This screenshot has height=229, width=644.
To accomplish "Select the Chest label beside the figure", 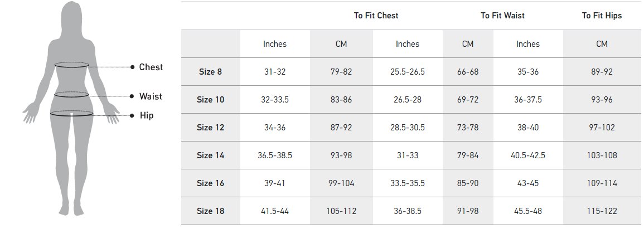I will click(x=151, y=67).
